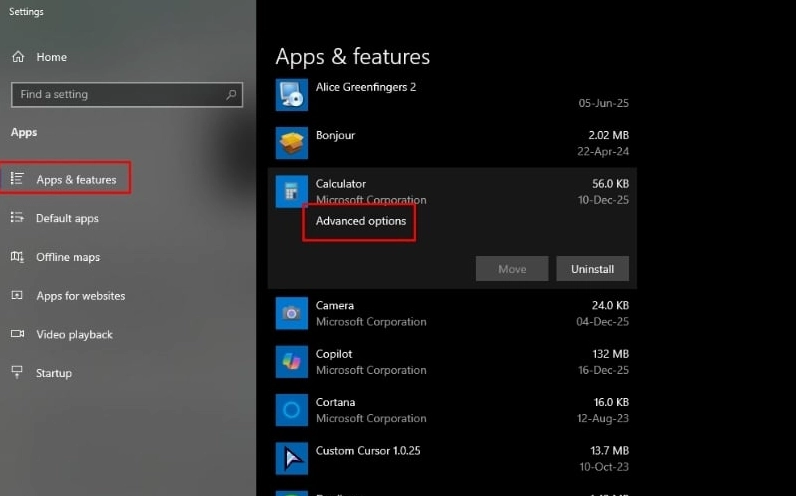Image resolution: width=796 pixels, height=496 pixels.
Task: Select the Camera app name
Action: tap(335, 305)
